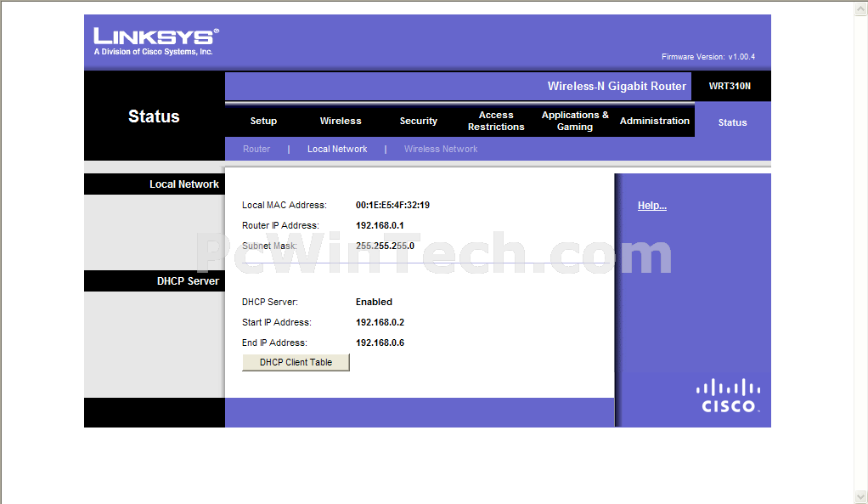Open the Applications & Gaming tab
The image size is (868, 504).
click(575, 121)
